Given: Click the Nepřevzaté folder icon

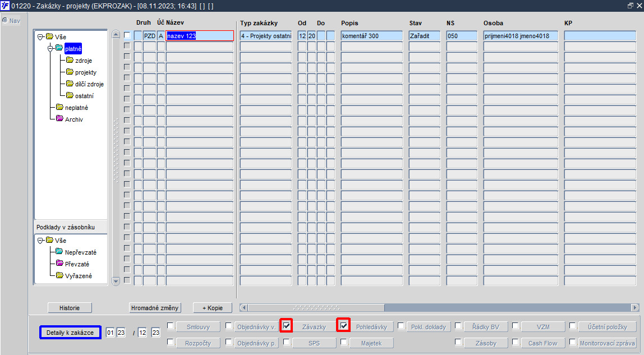Looking at the screenshot, I should [x=59, y=252].
